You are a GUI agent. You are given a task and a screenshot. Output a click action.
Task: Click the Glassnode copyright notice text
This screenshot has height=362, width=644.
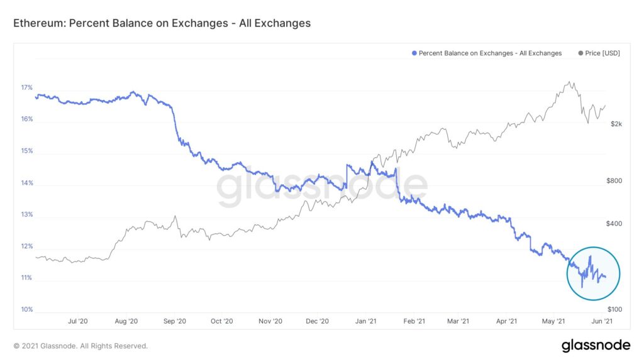(80, 346)
